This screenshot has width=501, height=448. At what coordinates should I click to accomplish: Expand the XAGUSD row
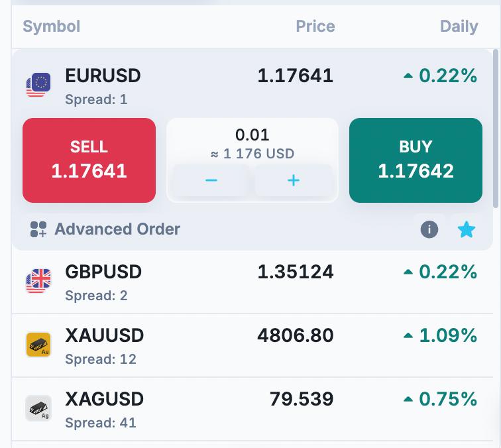pyautogui.click(x=252, y=409)
